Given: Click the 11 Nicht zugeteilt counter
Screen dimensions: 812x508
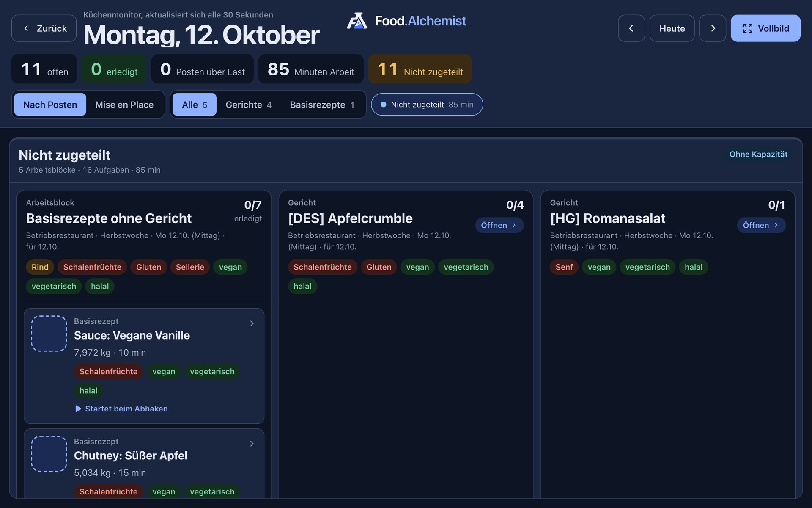Looking at the screenshot, I should (x=420, y=69).
